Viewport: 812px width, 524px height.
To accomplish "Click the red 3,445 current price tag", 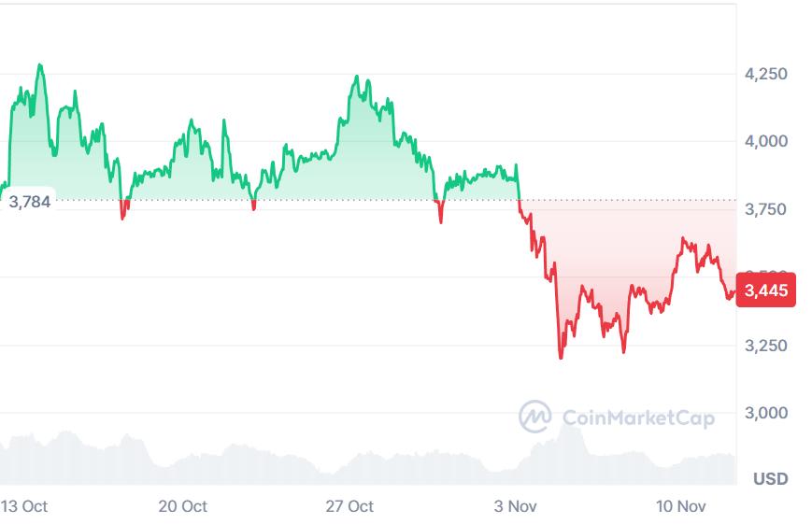I will pyautogui.click(x=765, y=290).
